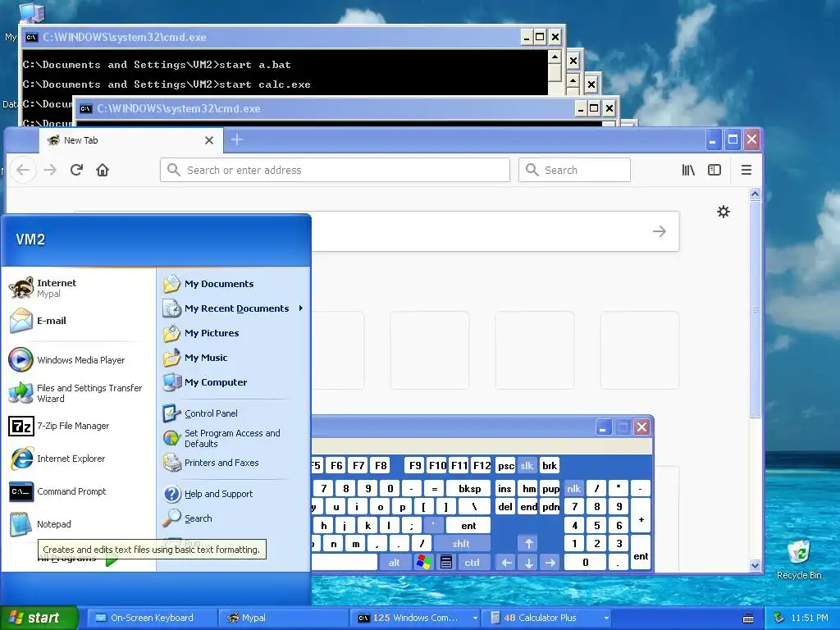Viewport: 840px width, 630px height.
Task: Click the 11:51 PM clock in tray
Action: (810, 619)
